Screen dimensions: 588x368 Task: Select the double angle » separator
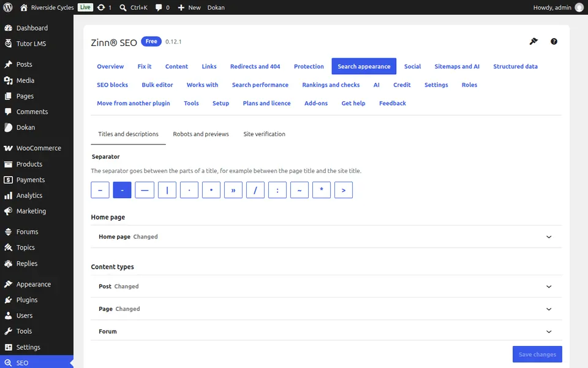pyautogui.click(x=233, y=190)
